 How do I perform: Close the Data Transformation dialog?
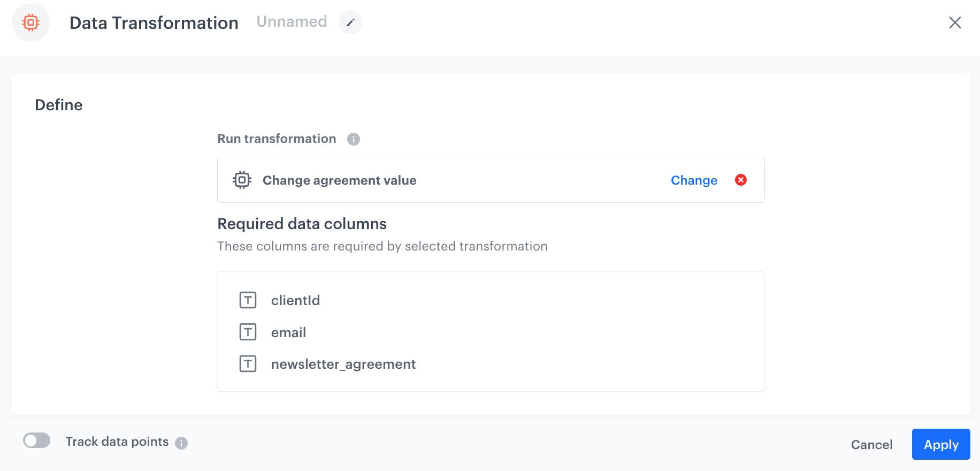955,22
